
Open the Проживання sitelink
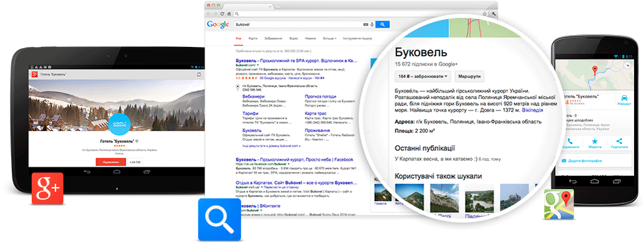[317, 130]
